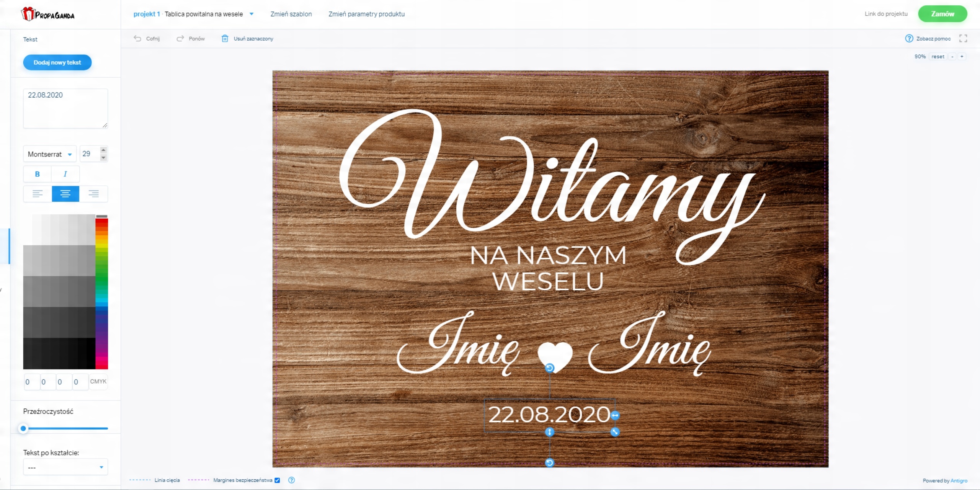Open Zmień parametry produktu
The width and height of the screenshot is (980, 490).
[x=366, y=14]
